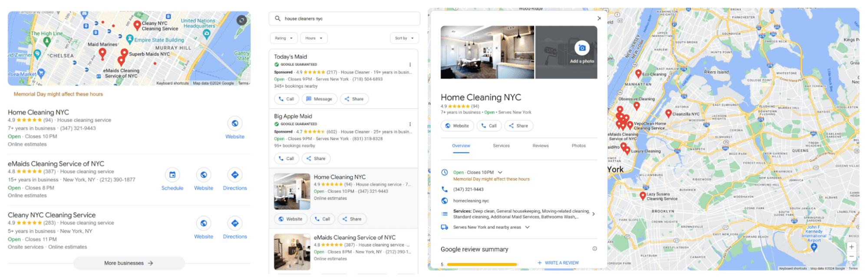The width and height of the screenshot is (868, 277).
Task: Expand opening hours in details panel
Action: coord(500,172)
